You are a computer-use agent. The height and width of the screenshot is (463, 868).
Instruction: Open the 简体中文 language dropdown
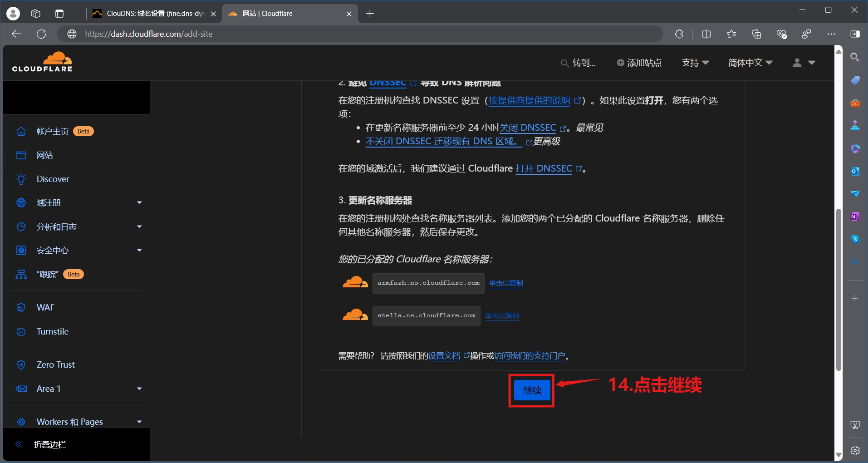(750, 63)
